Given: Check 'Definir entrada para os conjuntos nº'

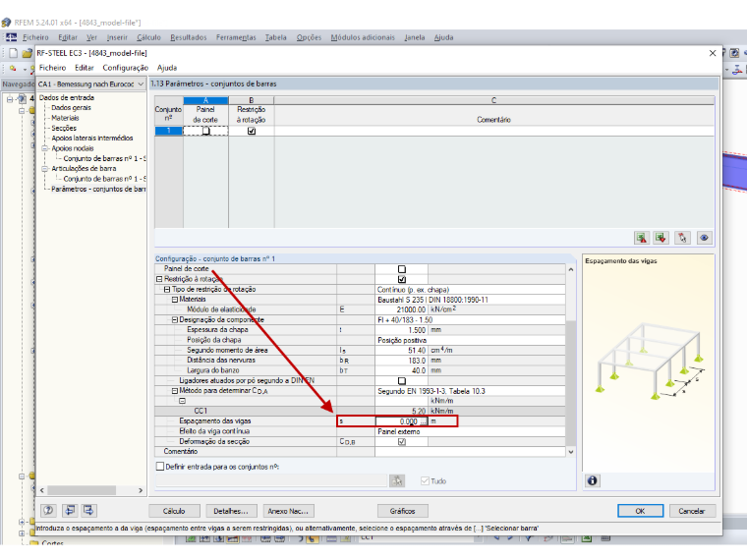Looking at the screenshot, I should pyautogui.click(x=160, y=467).
